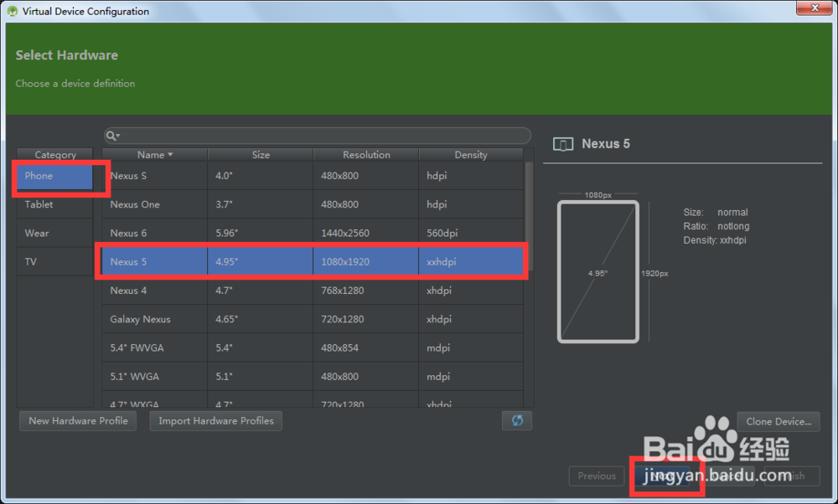The image size is (838, 504).
Task: Select the Nexus S device row
Action: coord(313,176)
